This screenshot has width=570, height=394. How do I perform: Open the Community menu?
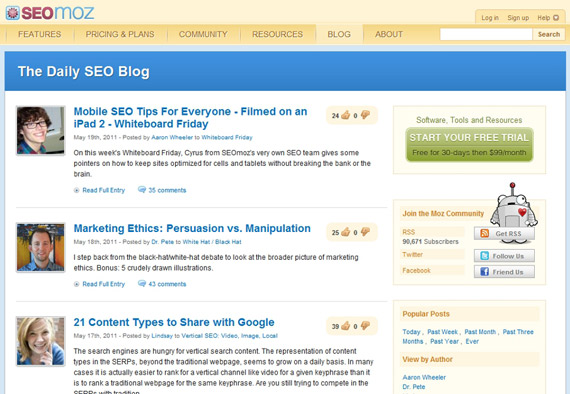point(203,34)
